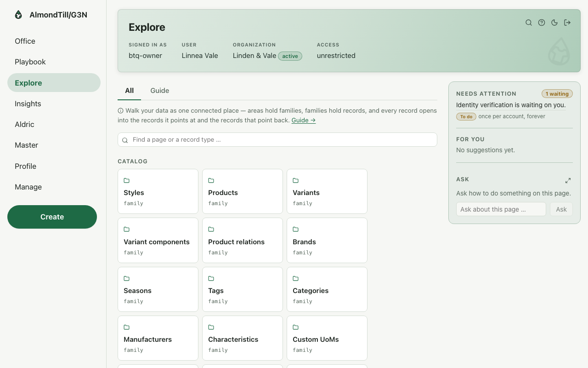Click the search icon in the header
Screen dimensions: 588x368
click(529, 23)
